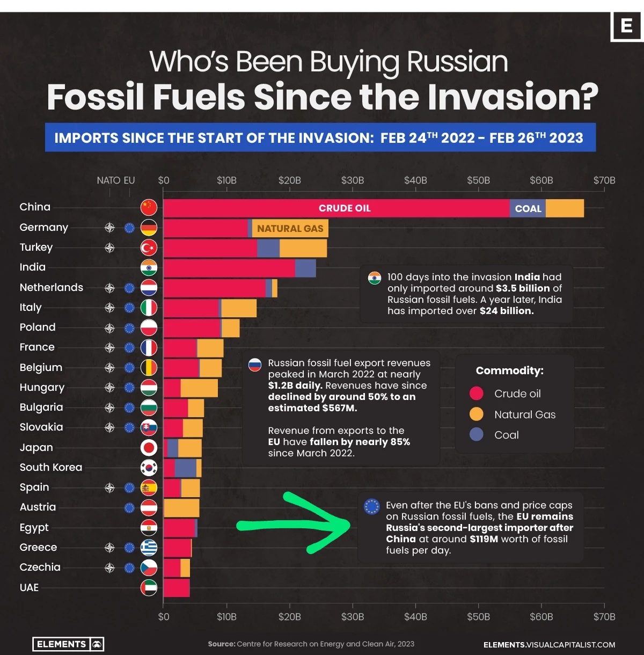Click the NATO emblem beside Turkey
Image resolution: width=644 pixels, height=655 pixels.
(109, 248)
